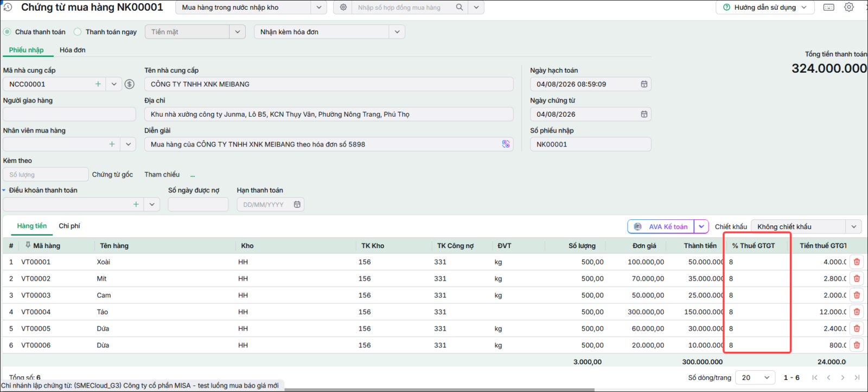The height and width of the screenshot is (392, 868).
Task: Expand the Điều khoản thanh toán dropdown arrow
Action: coord(152,205)
